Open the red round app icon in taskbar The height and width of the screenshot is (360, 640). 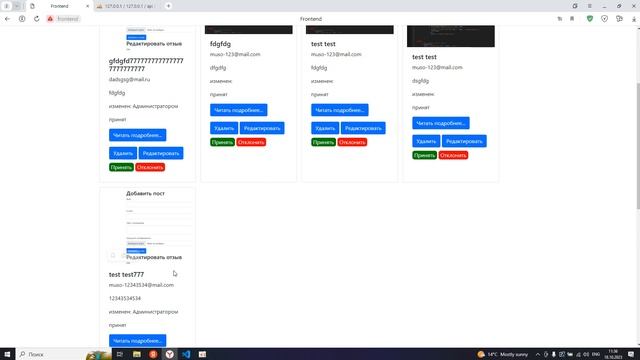[x=153, y=354]
